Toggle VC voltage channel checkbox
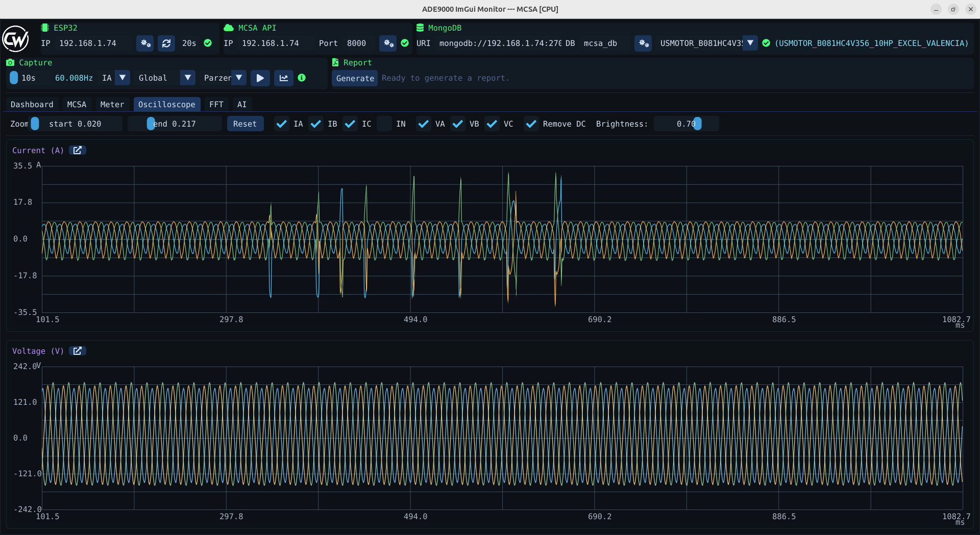Image resolution: width=980 pixels, height=535 pixels. tap(492, 124)
